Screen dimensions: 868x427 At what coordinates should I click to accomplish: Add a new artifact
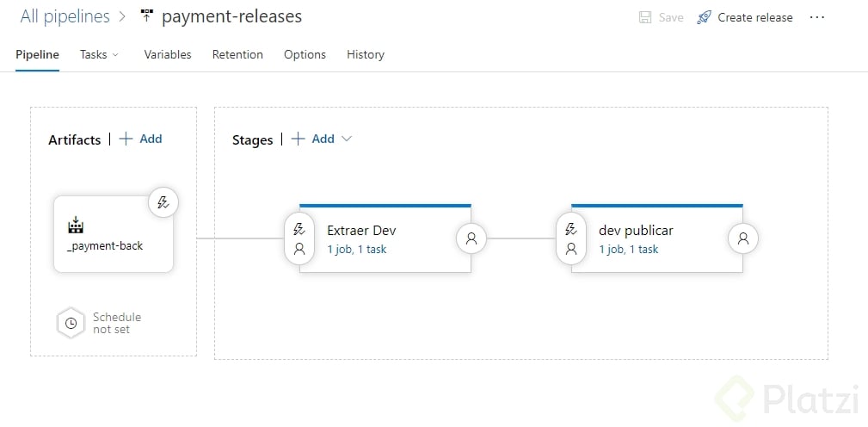[x=141, y=139]
